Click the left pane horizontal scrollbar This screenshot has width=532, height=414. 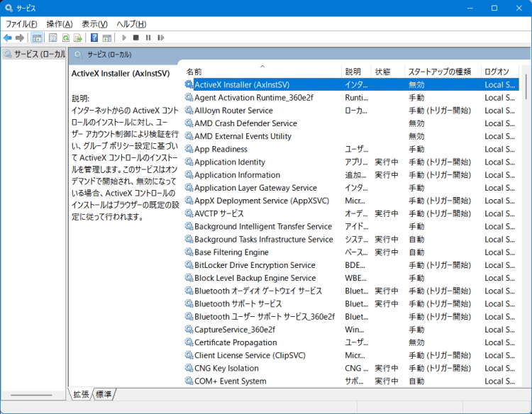(x=31, y=395)
